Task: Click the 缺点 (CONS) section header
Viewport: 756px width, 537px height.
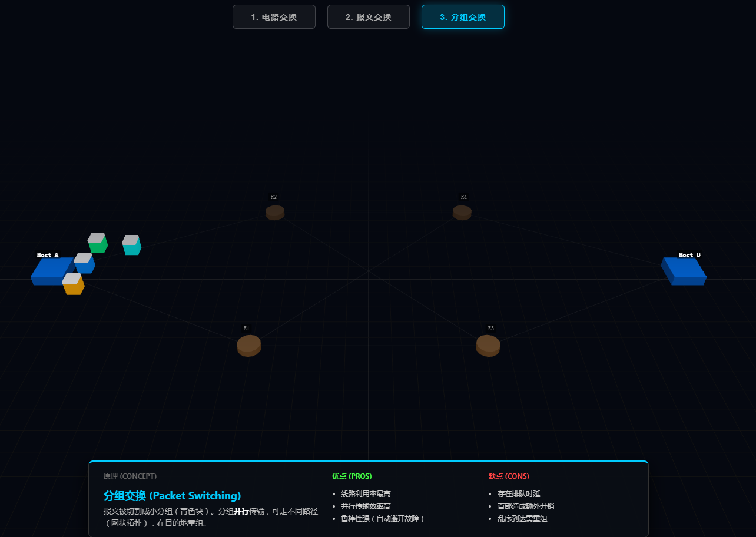Action: coord(509,476)
